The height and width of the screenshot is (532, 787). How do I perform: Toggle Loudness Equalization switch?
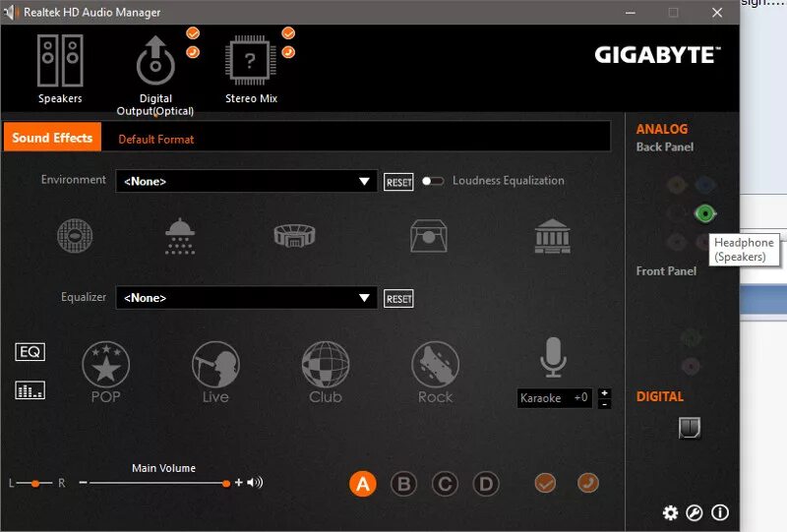click(433, 181)
